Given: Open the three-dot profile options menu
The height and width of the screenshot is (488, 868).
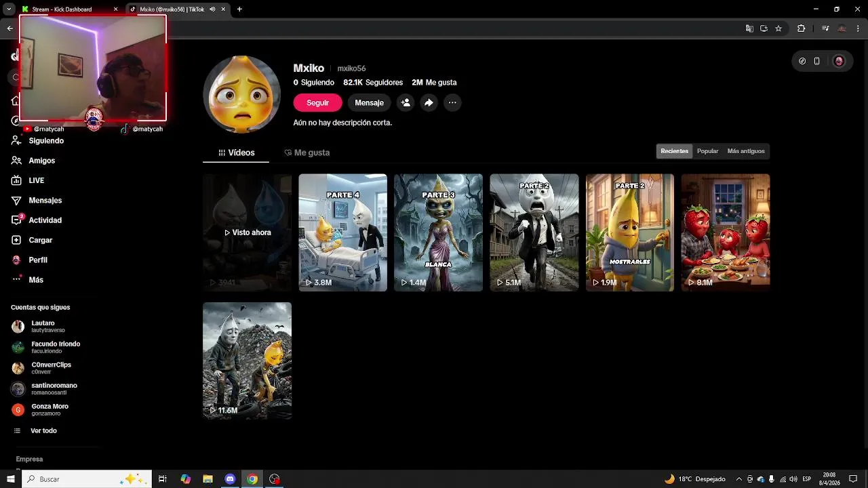Looking at the screenshot, I should pos(452,102).
